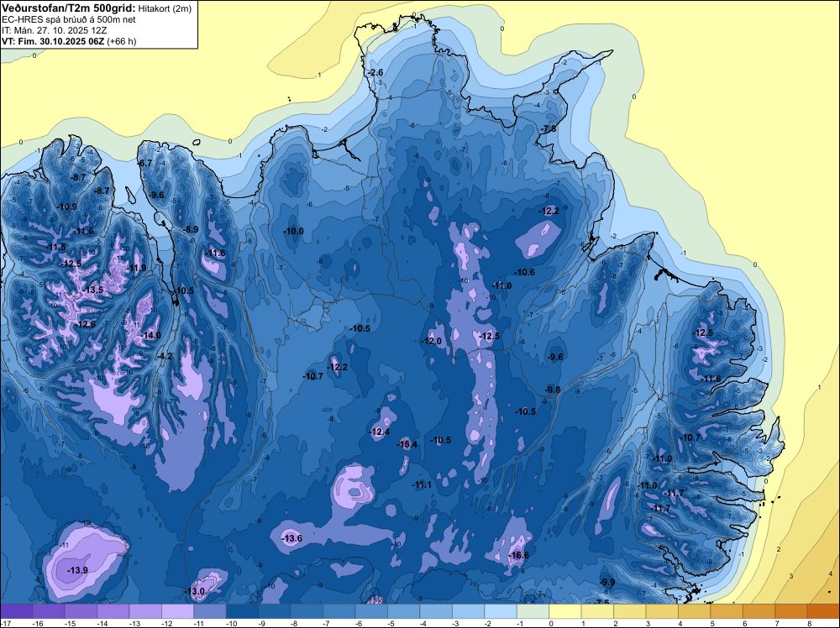
Task: Select the -12 lavender legend swatch
Action: (x=178, y=611)
